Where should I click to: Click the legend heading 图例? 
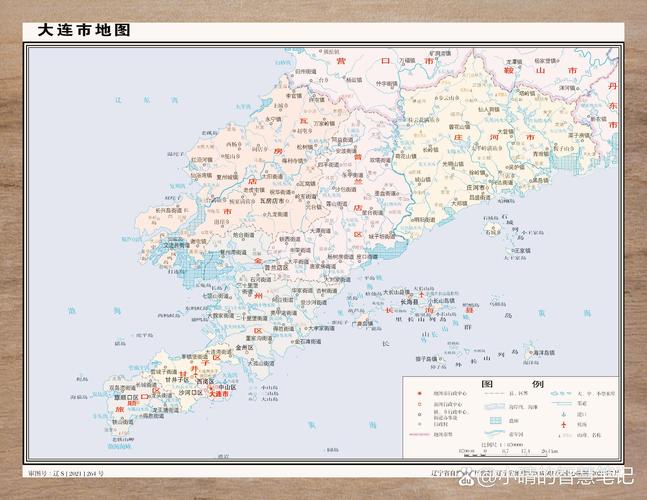point(512,384)
